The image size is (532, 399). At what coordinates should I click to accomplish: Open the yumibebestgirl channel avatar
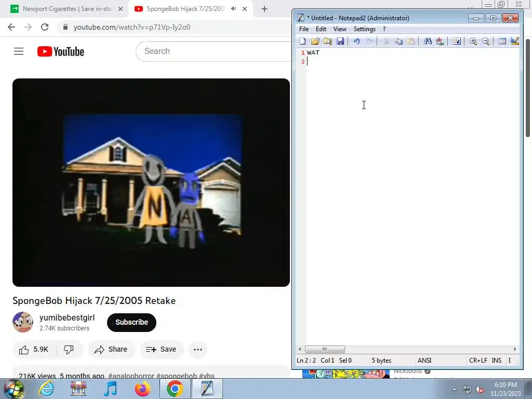[x=23, y=322]
